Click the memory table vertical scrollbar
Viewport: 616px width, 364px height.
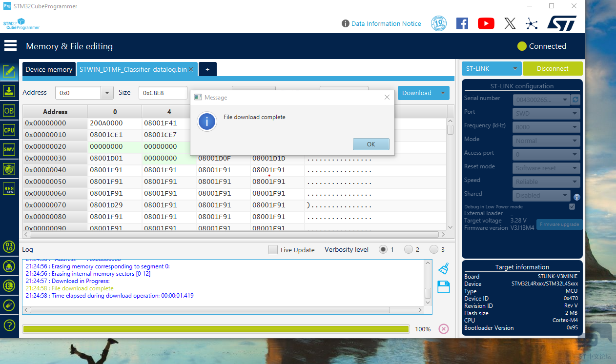tap(450, 129)
